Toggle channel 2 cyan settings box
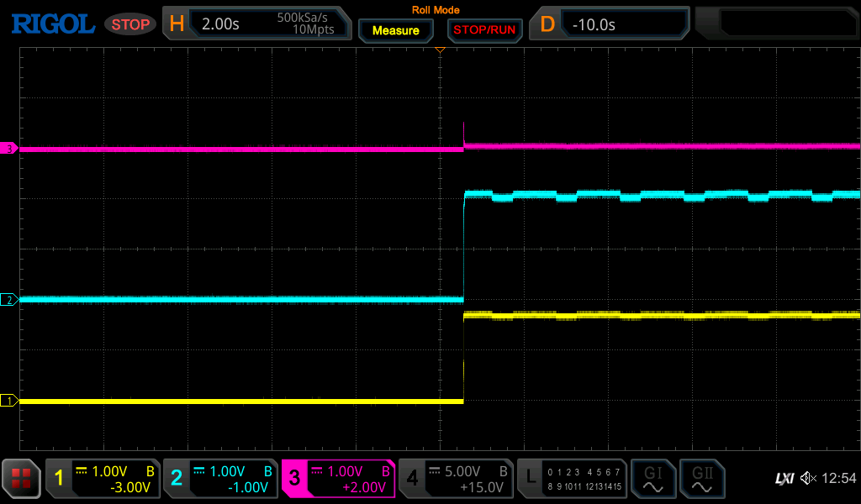Screen dimensions: 861x504 click(220, 479)
